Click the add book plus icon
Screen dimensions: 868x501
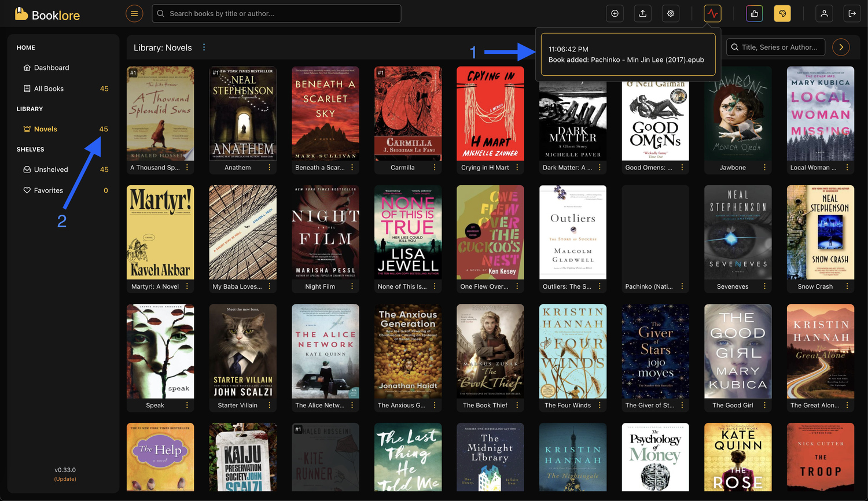click(615, 13)
